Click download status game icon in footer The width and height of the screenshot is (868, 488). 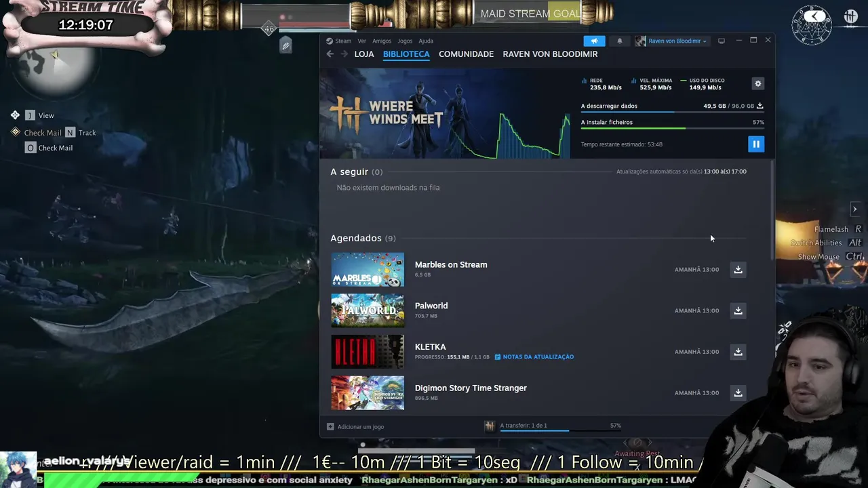coord(489,426)
